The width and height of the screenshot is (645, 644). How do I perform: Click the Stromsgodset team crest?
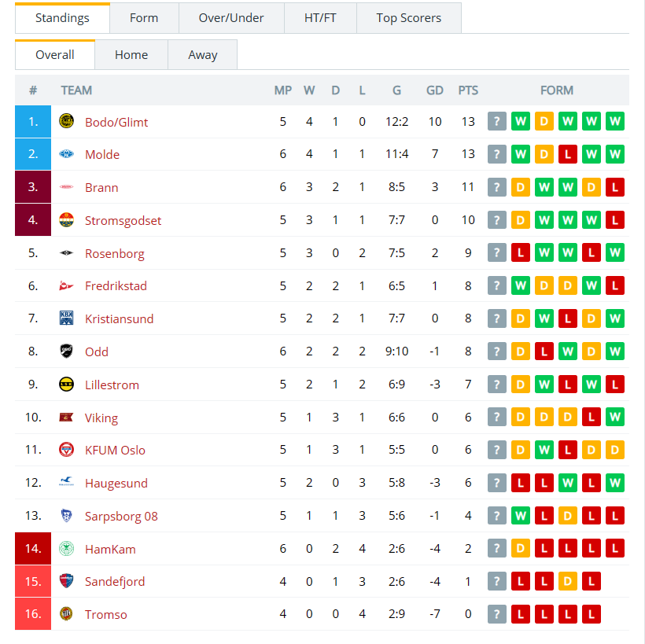coord(66,220)
